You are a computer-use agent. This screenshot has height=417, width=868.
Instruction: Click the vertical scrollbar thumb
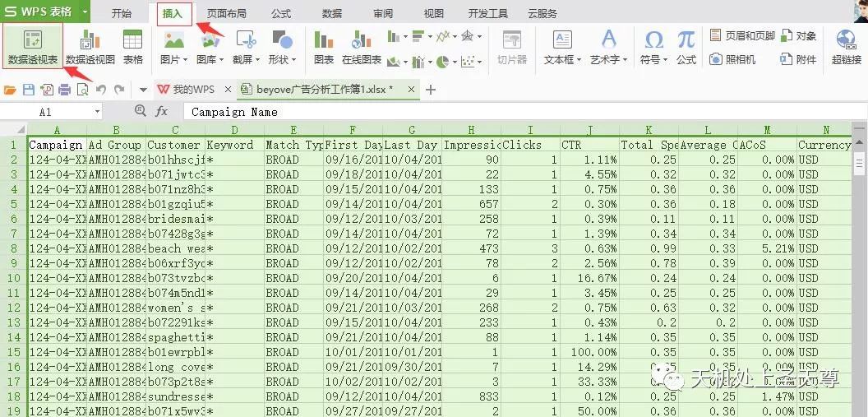(859, 164)
